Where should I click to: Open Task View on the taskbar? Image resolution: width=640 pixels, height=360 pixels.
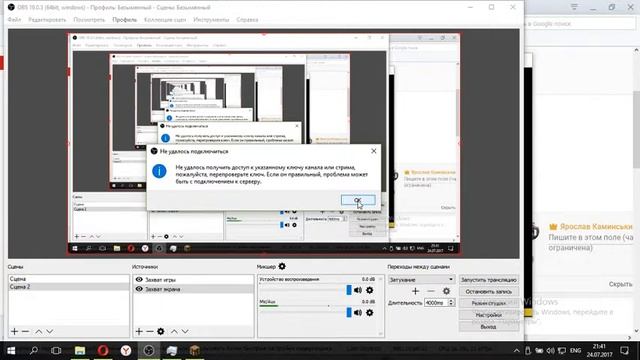pyautogui.click(x=56, y=351)
